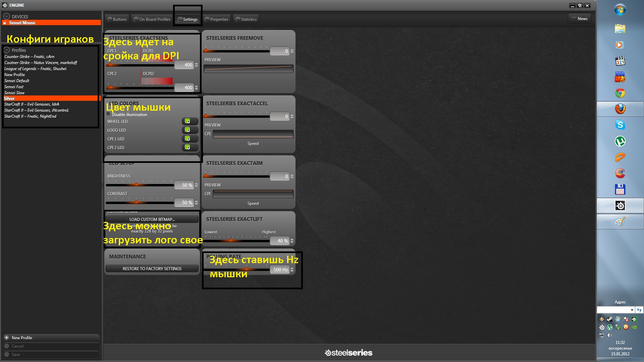Switch to the Statistics tab
Viewport: 644px width, 362px height.
[246, 19]
